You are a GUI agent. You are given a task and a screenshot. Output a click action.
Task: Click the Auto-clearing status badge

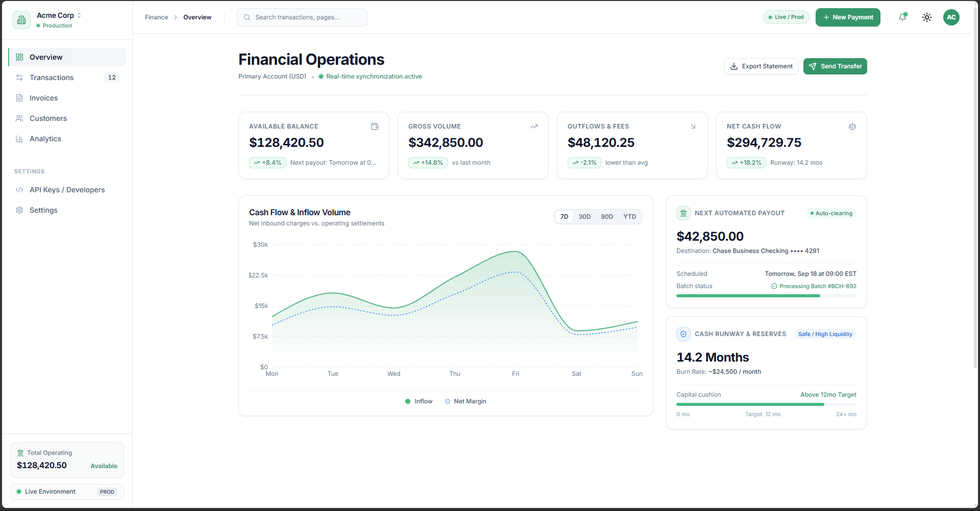[831, 213]
